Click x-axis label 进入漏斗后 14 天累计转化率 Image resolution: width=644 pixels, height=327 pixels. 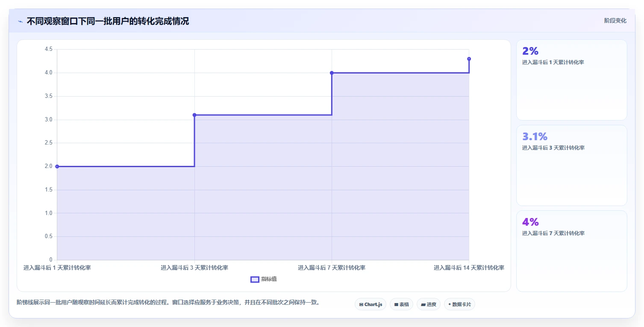(x=469, y=268)
